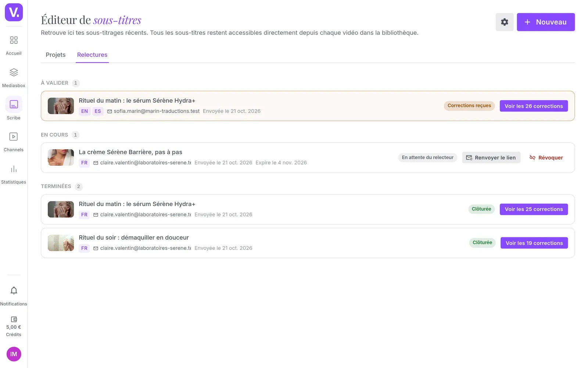This screenshot has height=368, width=588.
Task: Switch to the Projets tab
Action: pos(55,55)
